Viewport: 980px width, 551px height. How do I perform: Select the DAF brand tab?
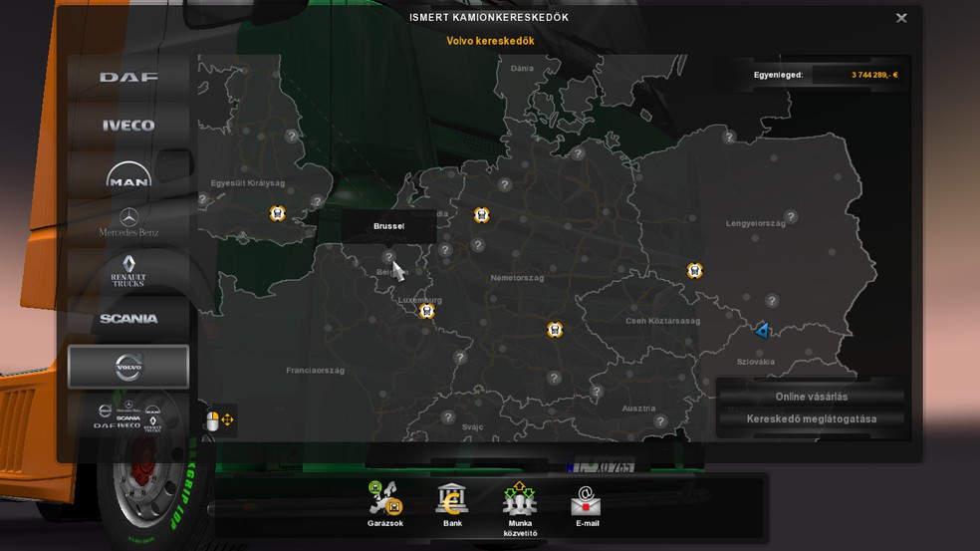128,78
